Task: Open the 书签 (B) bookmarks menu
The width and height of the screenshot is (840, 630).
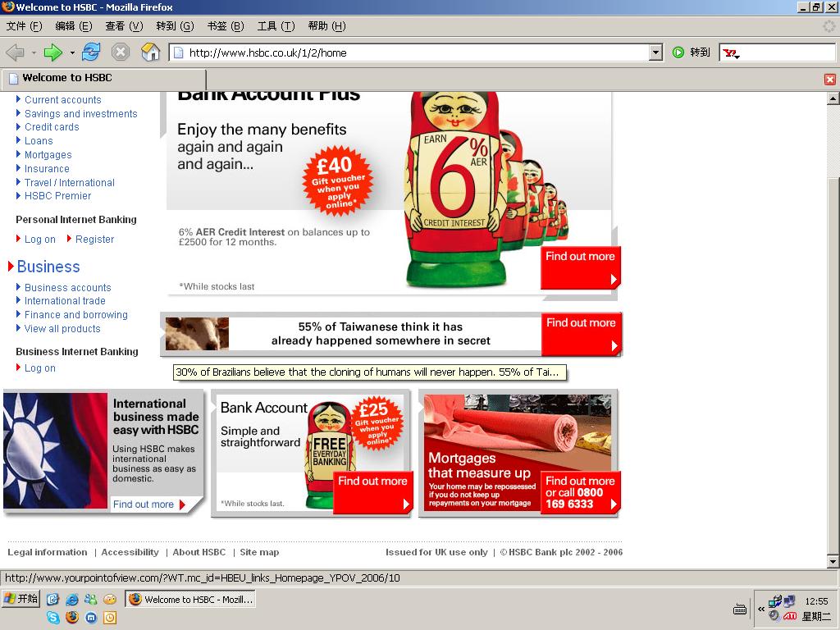Action: click(x=225, y=26)
